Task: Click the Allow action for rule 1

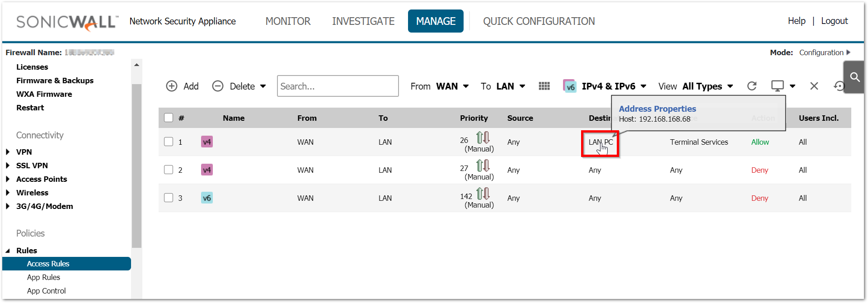Action: tap(760, 142)
